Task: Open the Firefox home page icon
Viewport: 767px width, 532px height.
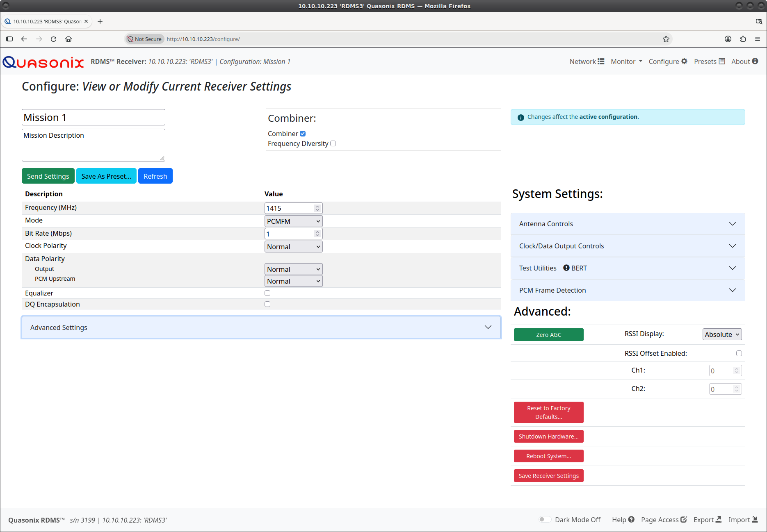Action: pos(68,39)
